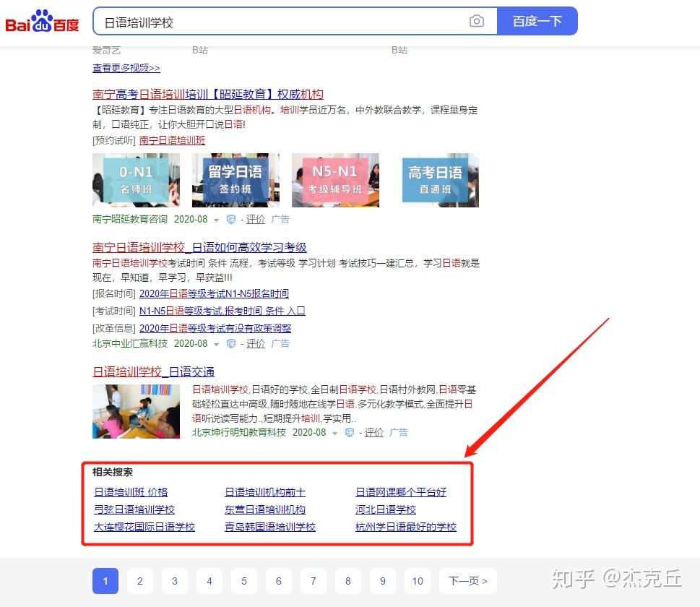Click guarantee badge icon beside 南宁昭延教育咨询
This screenshot has width=700, height=607.
pos(231,219)
